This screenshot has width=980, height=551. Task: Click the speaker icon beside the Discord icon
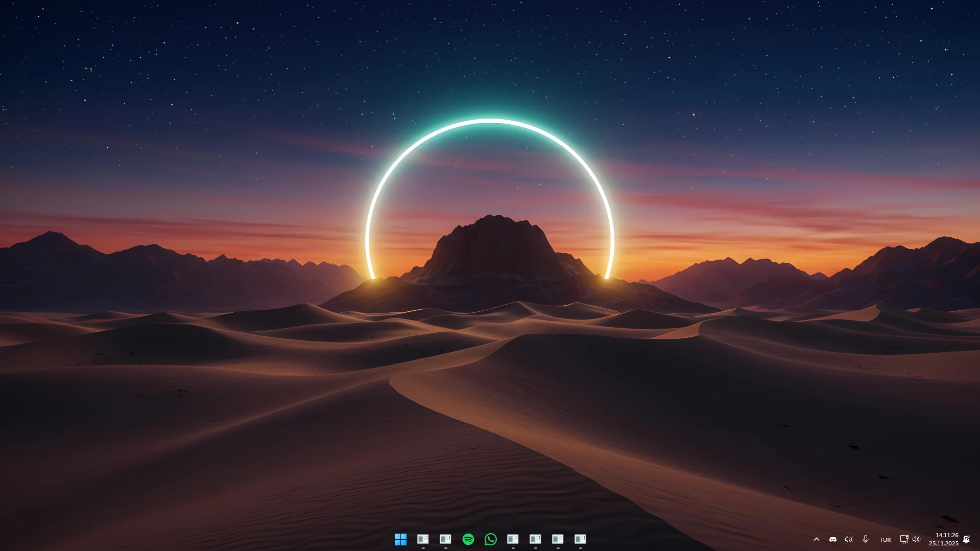pyautogui.click(x=849, y=539)
